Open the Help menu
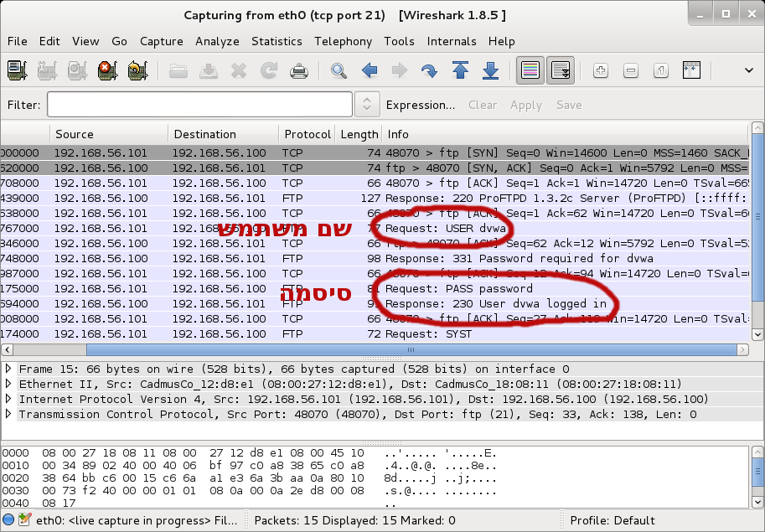This screenshot has height=532, width=765. pyautogui.click(x=502, y=41)
